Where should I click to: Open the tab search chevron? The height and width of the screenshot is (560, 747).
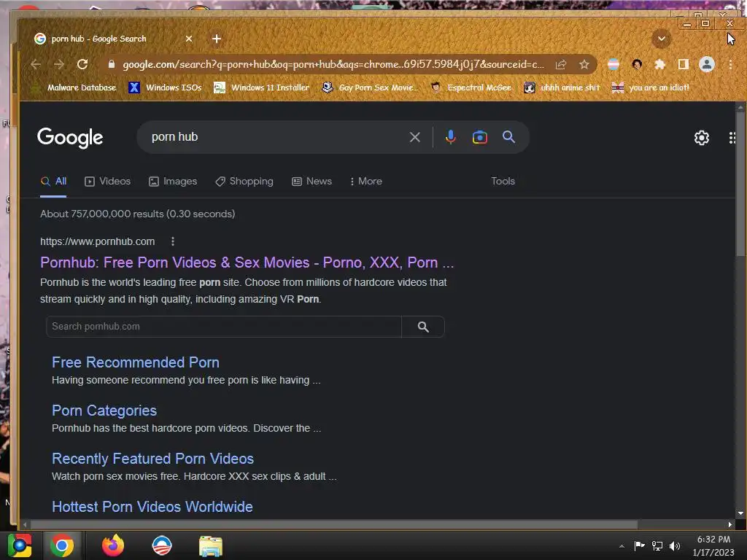tap(661, 39)
